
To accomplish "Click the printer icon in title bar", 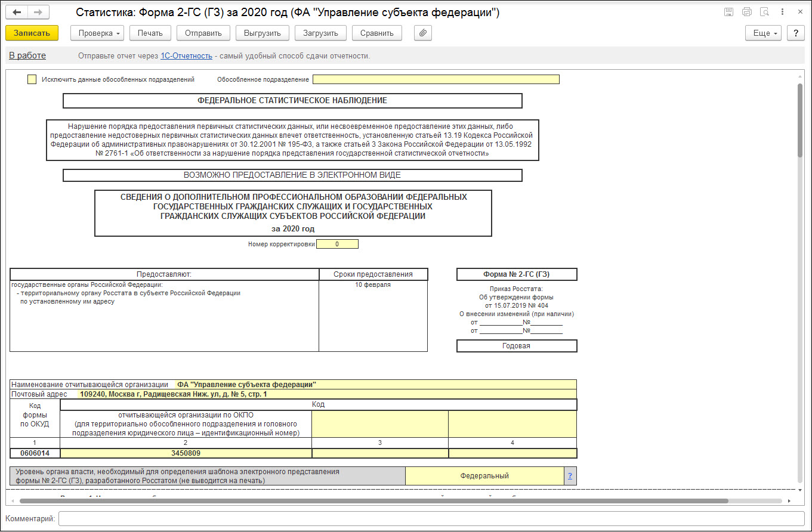I will coord(746,12).
